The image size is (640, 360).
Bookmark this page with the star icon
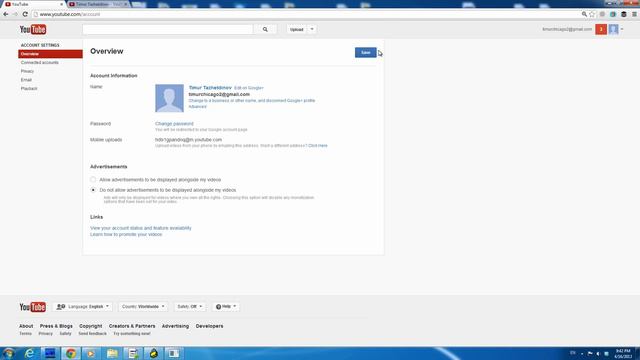pyautogui.click(x=592, y=14)
